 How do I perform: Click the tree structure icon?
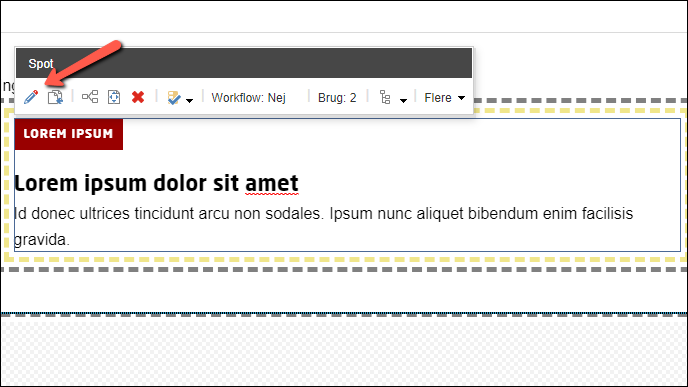(x=385, y=97)
